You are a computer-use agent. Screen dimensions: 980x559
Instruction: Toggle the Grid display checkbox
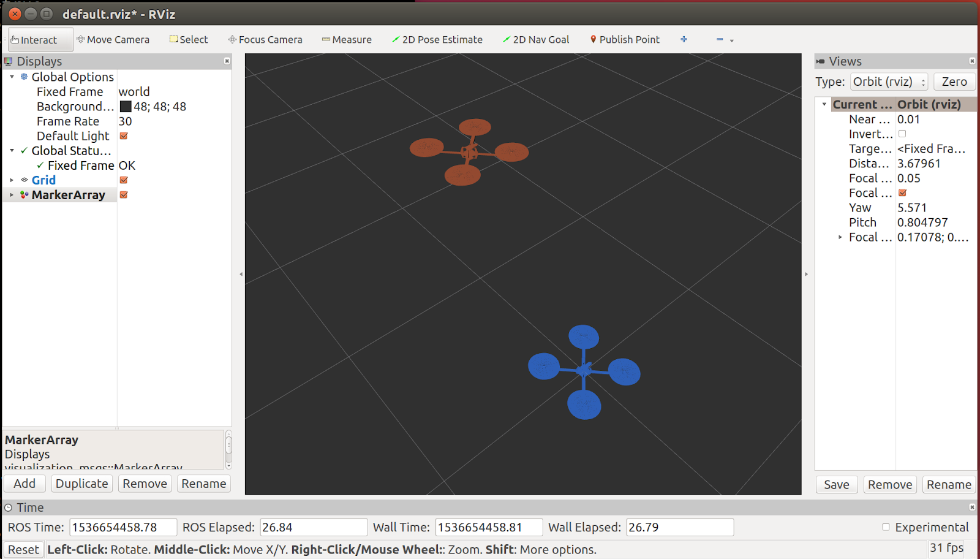(x=124, y=180)
